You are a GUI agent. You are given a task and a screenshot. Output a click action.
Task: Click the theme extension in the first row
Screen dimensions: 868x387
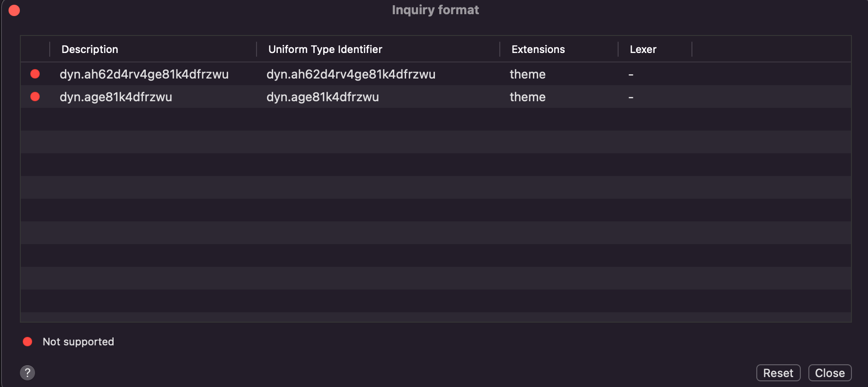point(528,74)
